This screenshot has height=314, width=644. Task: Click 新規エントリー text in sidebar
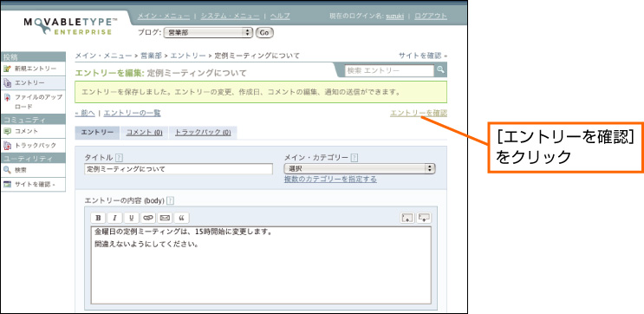36,69
